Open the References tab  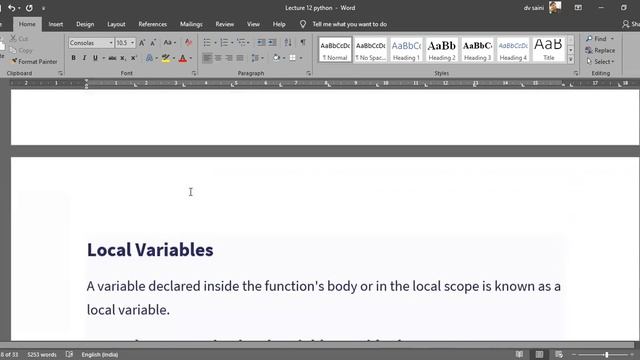152,24
